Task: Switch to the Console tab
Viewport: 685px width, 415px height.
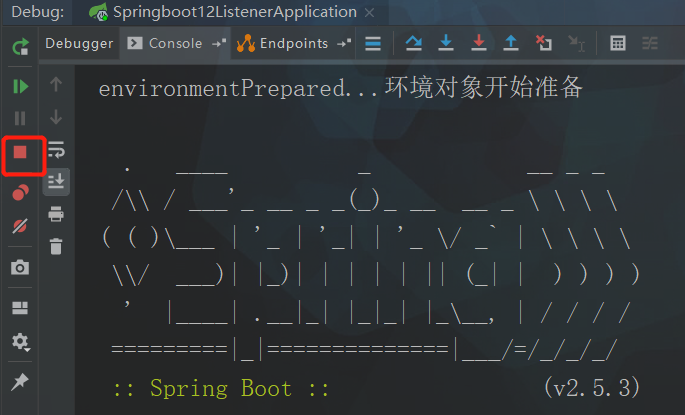Action: click(x=175, y=43)
